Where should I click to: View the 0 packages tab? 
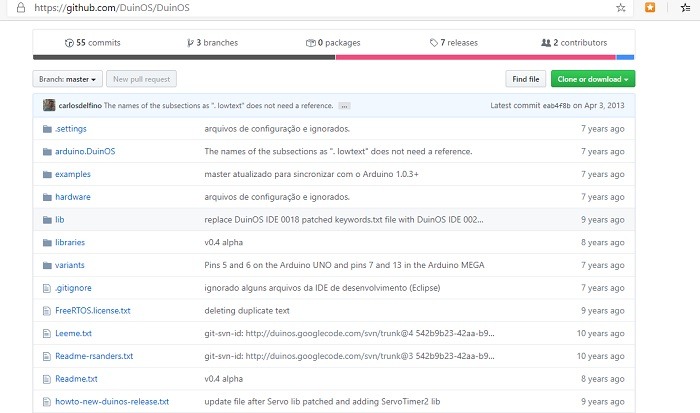click(333, 43)
